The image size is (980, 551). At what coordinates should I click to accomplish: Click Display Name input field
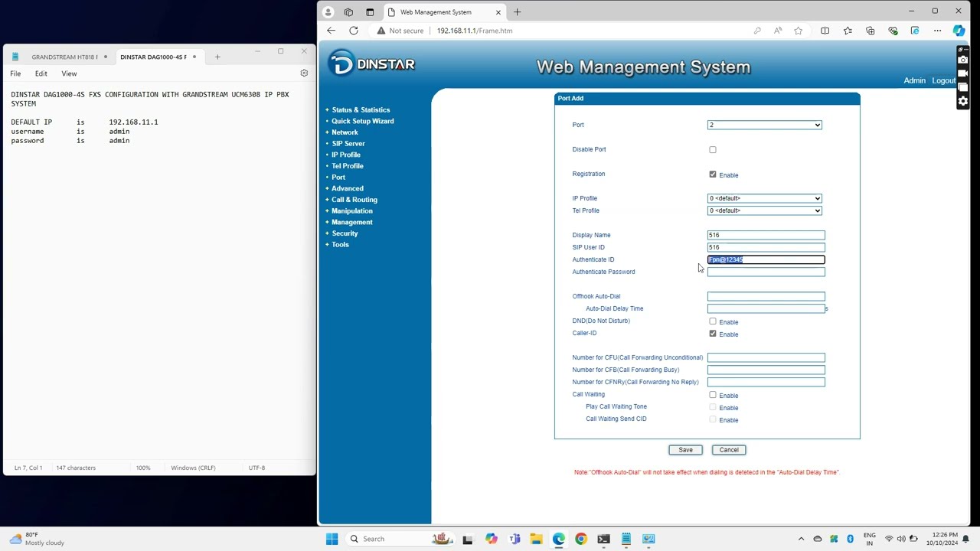766,235
